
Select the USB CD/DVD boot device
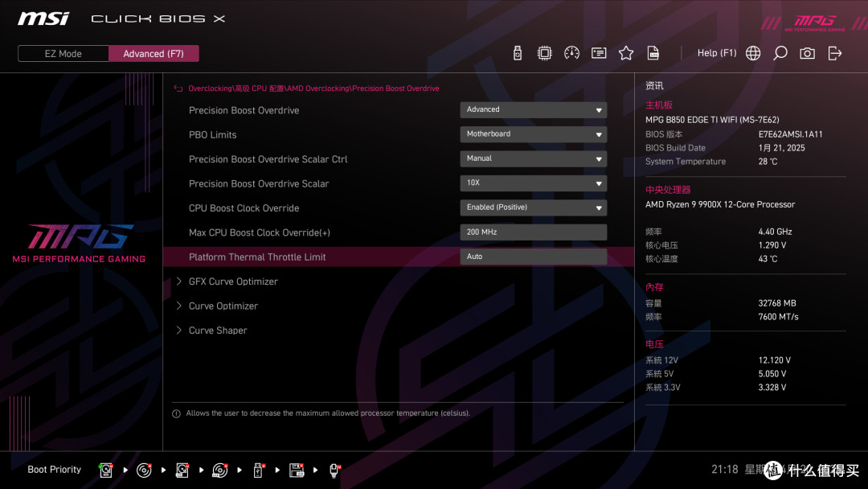point(219,471)
